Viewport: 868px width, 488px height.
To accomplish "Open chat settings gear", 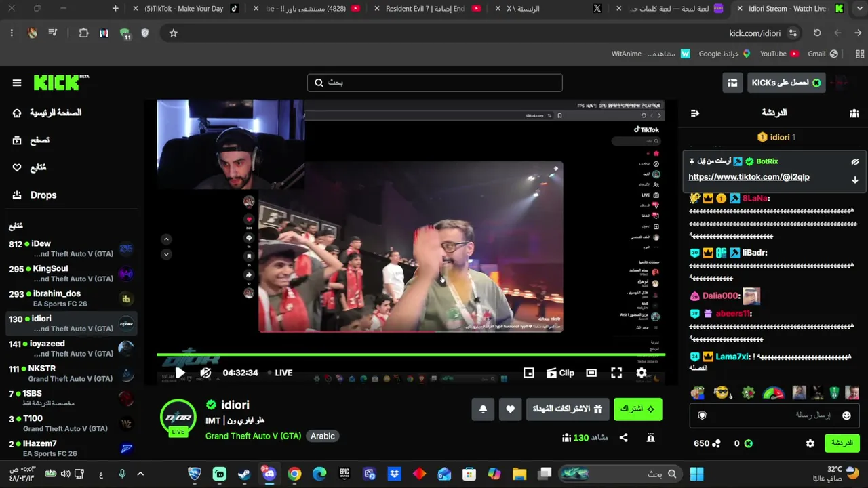I will click(x=810, y=443).
